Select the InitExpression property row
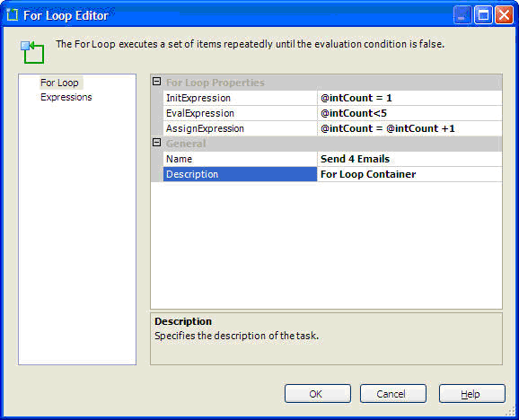519x420 pixels. click(x=332, y=98)
